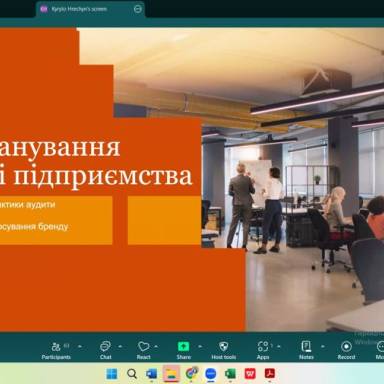Viewport: 384px width, 384px height.
Task: Open Zoom from the taskbar
Action: pyautogui.click(x=210, y=374)
